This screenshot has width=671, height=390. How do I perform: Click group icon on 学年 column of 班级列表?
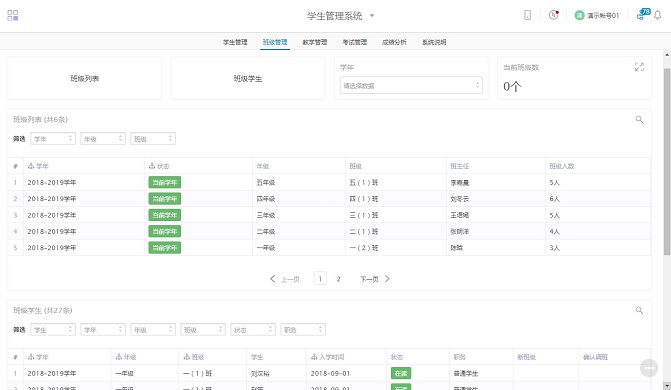pos(31,166)
